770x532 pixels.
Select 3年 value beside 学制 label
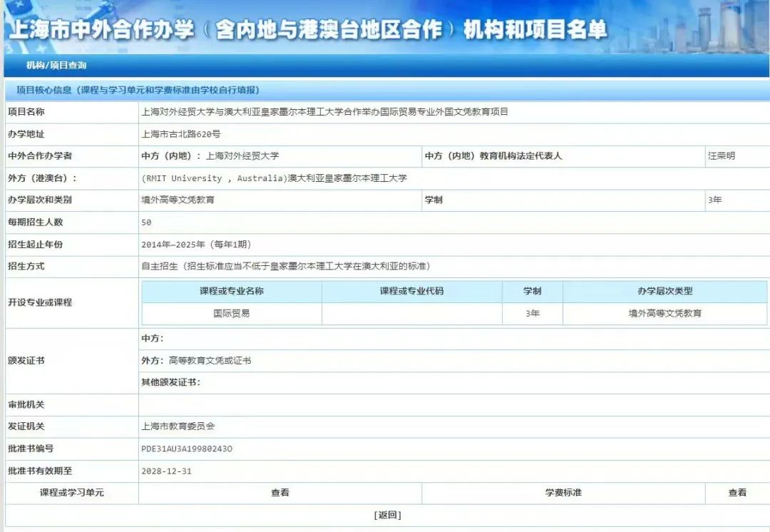(x=714, y=200)
